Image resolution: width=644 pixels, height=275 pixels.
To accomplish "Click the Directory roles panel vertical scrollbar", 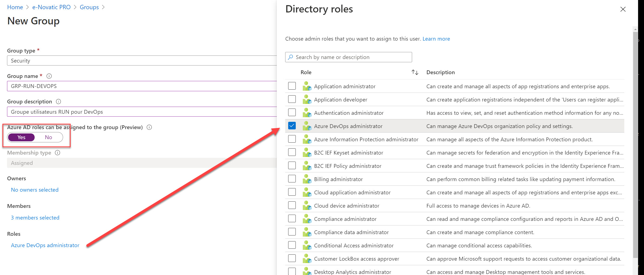I will pos(635,145).
